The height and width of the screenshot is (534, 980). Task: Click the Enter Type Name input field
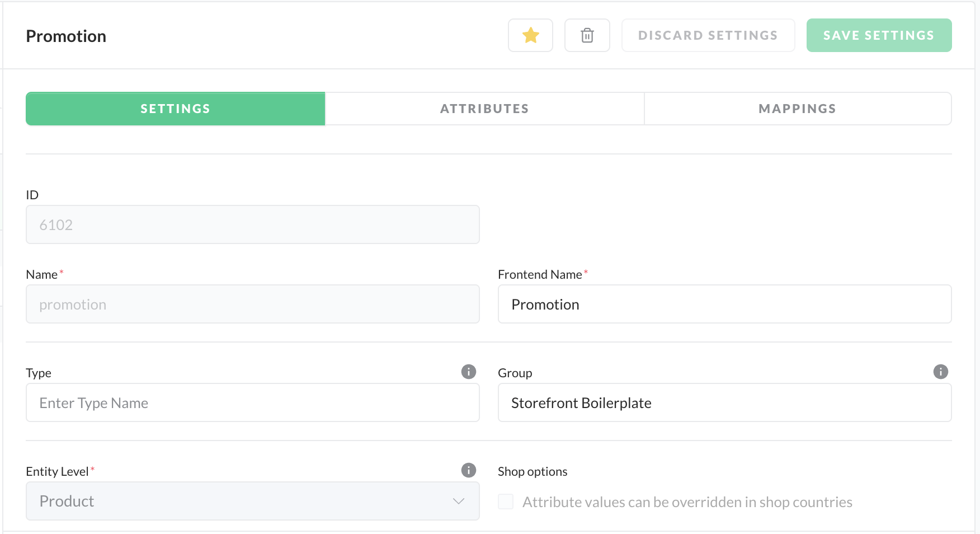tap(252, 403)
